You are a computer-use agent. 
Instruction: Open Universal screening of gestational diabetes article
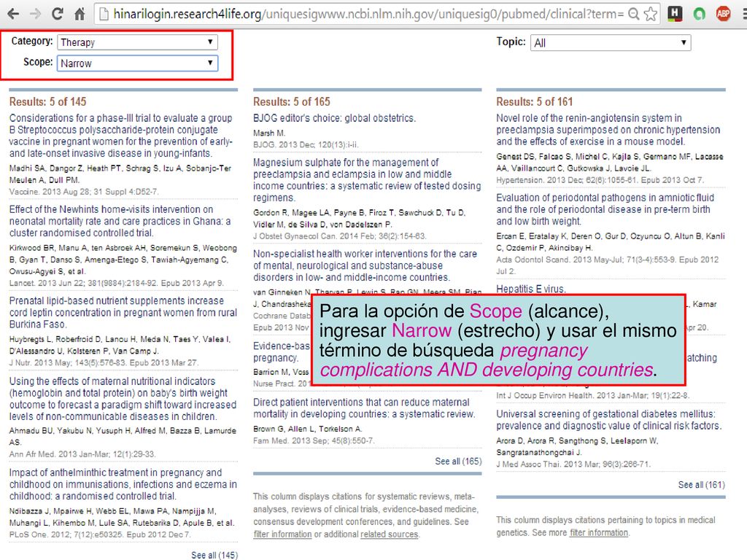pyautogui.click(x=609, y=420)
